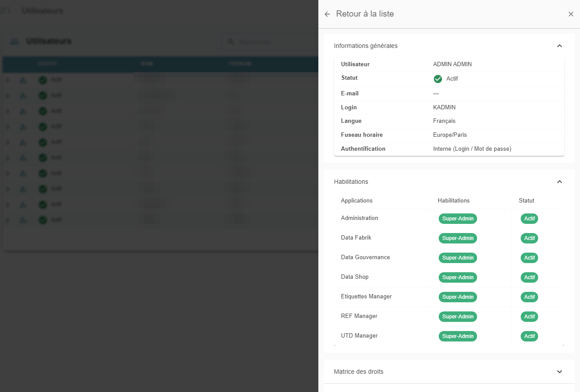
Task: Close the user detail panel
Action: click(x=571, y=14)
